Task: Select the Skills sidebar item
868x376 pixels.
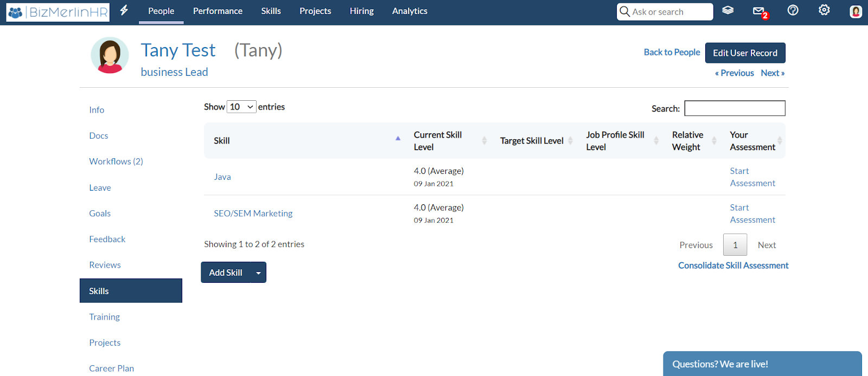Action: point(131,291)
